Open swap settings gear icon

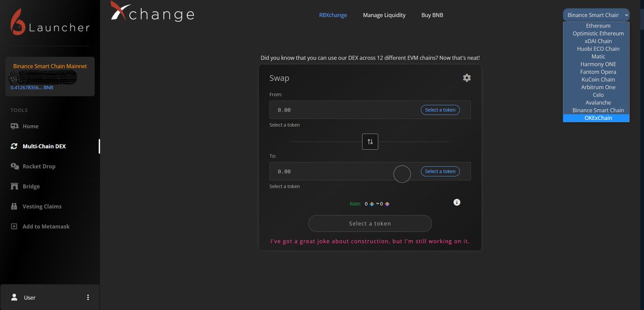point(467,78)
